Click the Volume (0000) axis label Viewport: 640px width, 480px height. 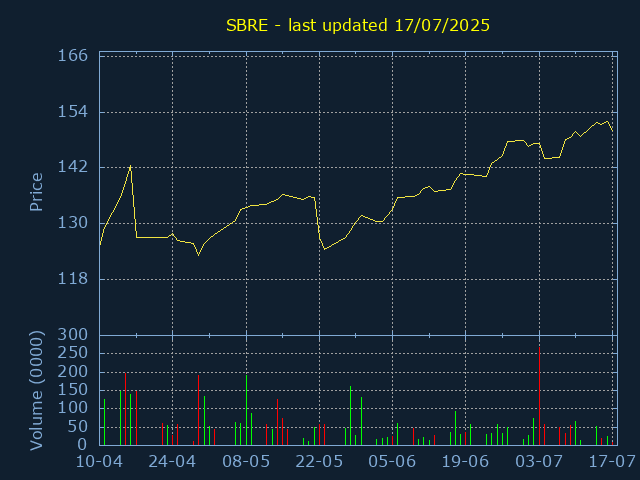tap(36, 391)
